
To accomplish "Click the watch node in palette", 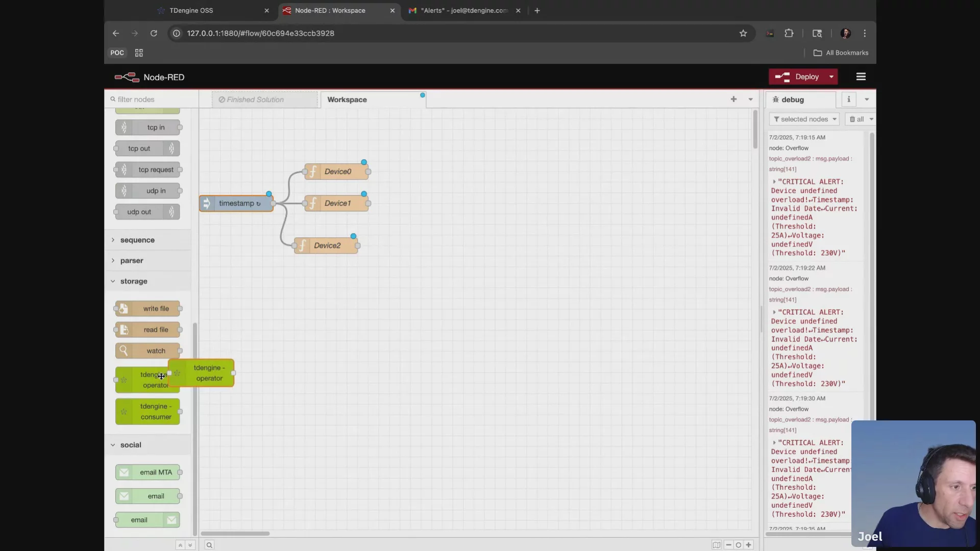I will pos(148,351).
